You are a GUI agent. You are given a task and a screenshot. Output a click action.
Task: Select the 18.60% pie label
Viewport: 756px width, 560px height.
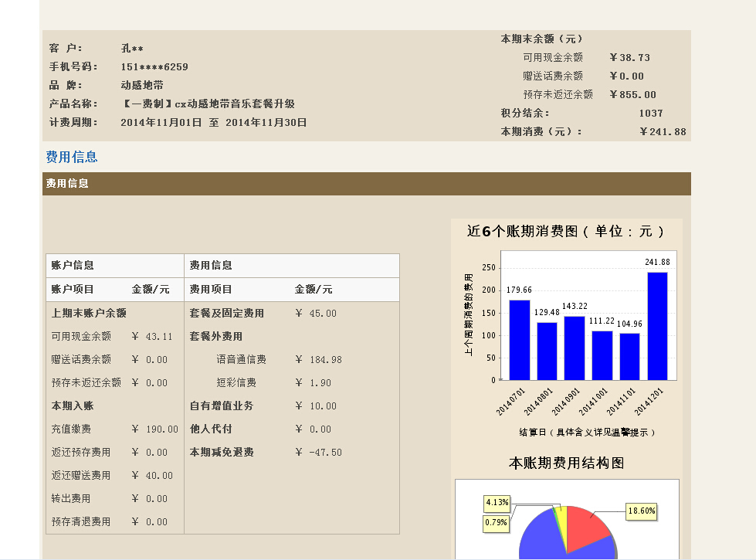click(x=641, y=511)
